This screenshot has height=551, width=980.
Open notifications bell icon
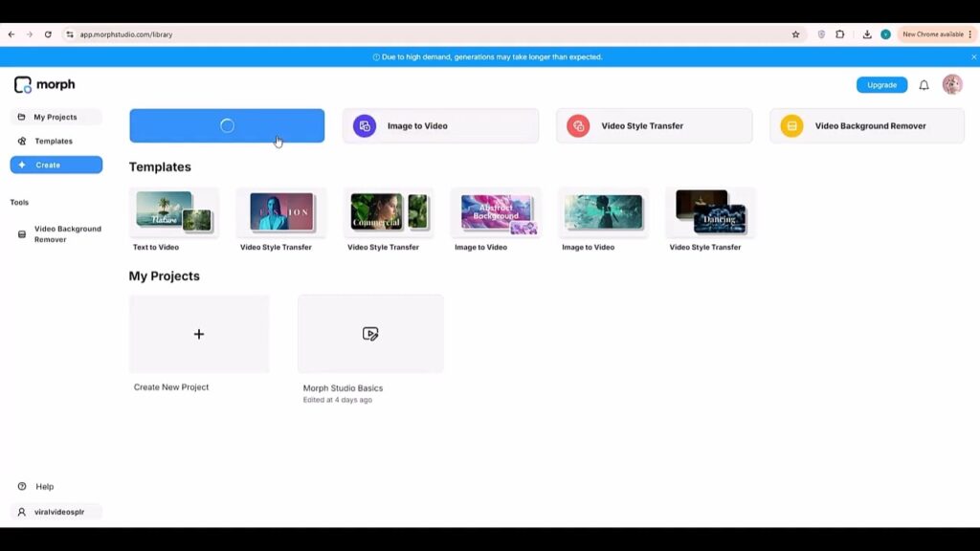pos(924,85)
